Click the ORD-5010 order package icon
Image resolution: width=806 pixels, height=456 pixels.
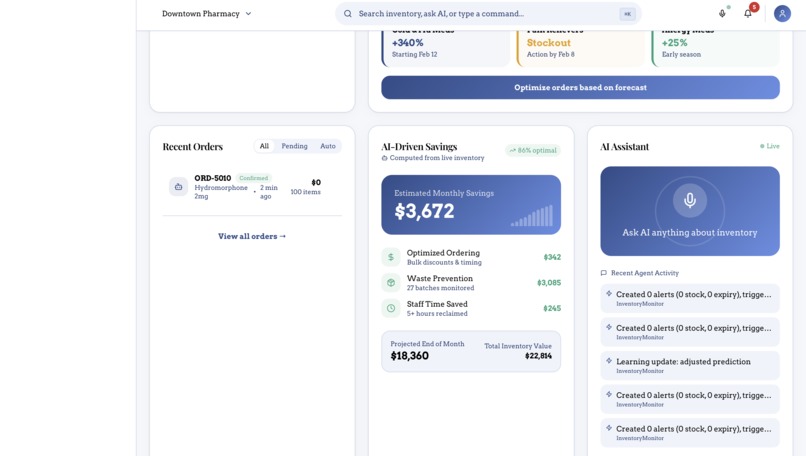pos(178,187)
